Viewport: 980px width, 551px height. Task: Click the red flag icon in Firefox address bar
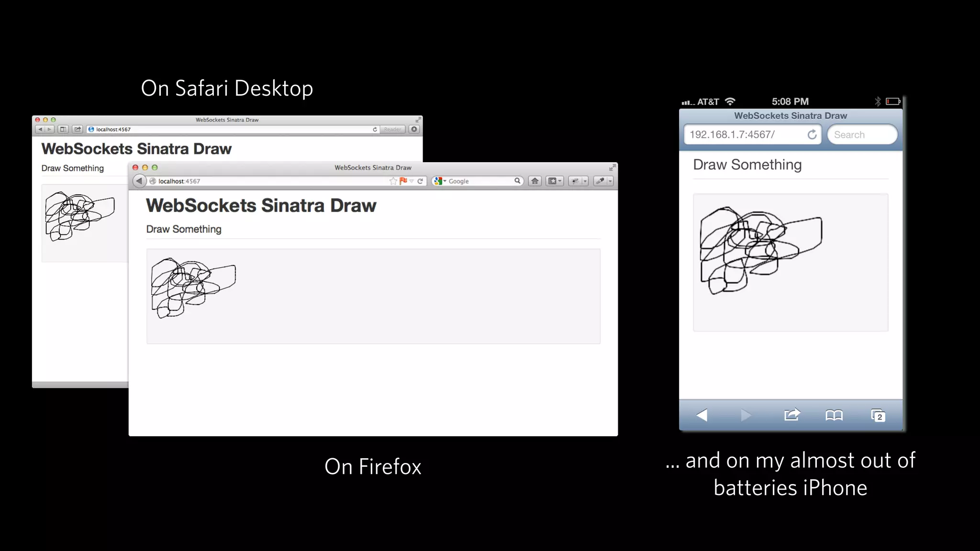tap(403, 181)
